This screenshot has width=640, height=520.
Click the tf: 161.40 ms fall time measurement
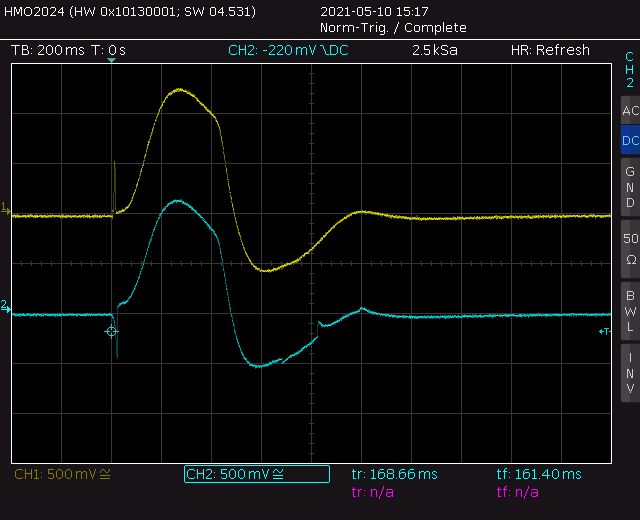tap(539, 474)
